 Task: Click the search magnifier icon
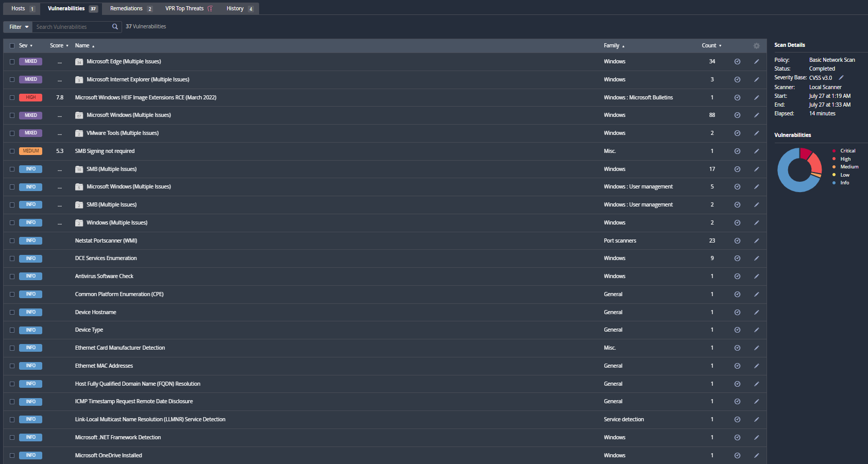coord(115,26)
